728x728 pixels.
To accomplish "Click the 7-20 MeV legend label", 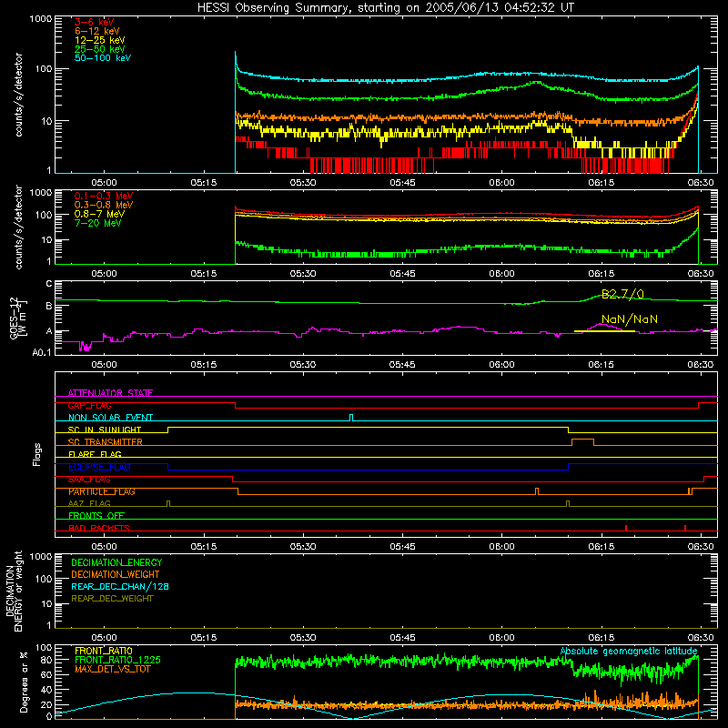I will pyautogui.click(x=98, y=223).
